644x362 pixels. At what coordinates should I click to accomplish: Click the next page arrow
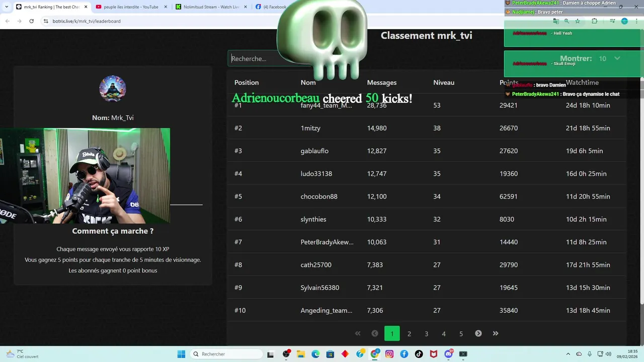pos(478,333)
